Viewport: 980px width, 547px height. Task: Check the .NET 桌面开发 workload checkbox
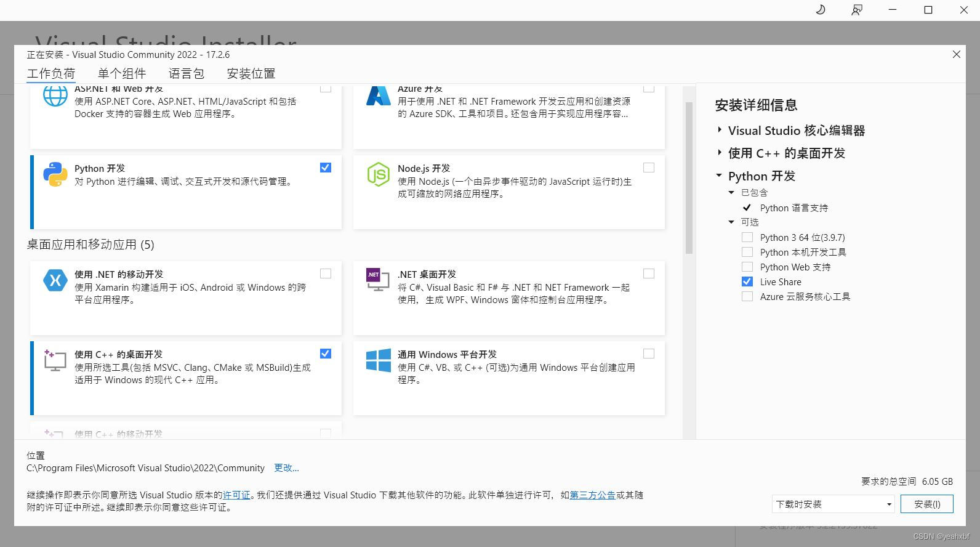[649, 273]
